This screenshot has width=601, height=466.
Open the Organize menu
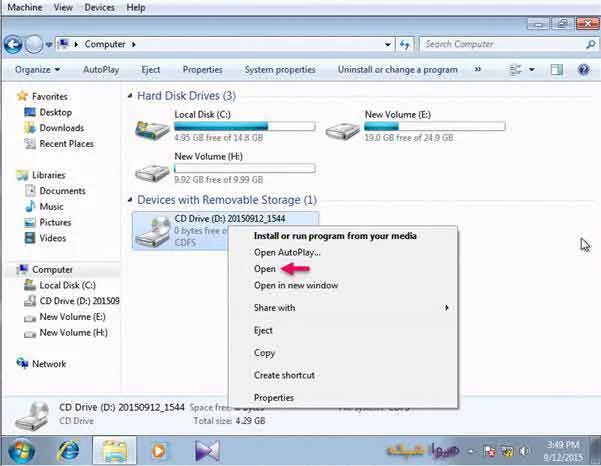tap(37, 70)
